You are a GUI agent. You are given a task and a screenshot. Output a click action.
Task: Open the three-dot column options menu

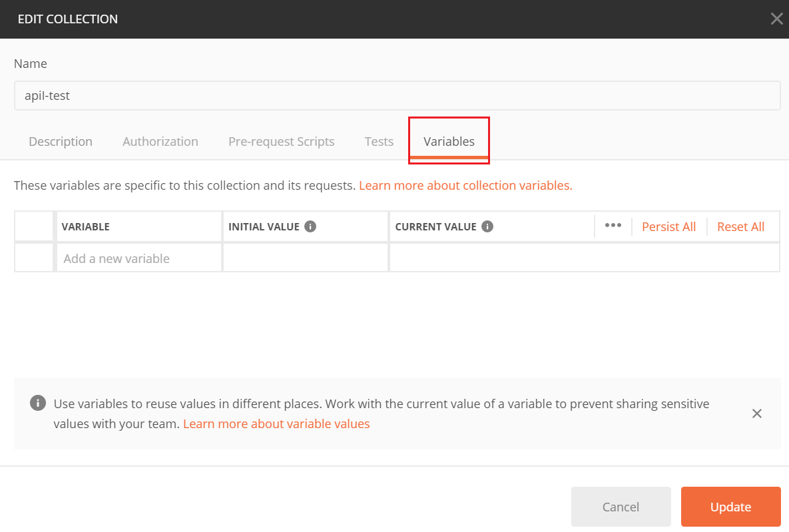coord(613,226)
